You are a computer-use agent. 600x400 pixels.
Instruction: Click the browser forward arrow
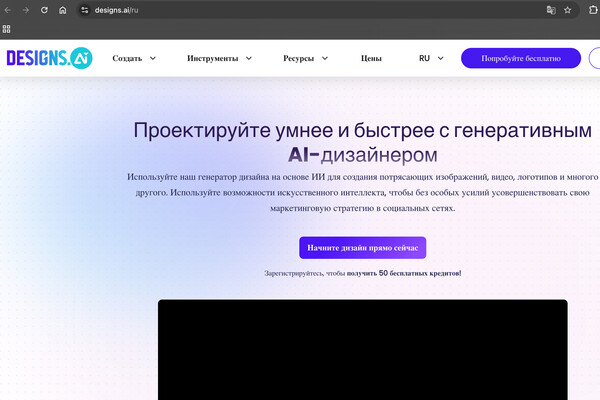point(26,9)
